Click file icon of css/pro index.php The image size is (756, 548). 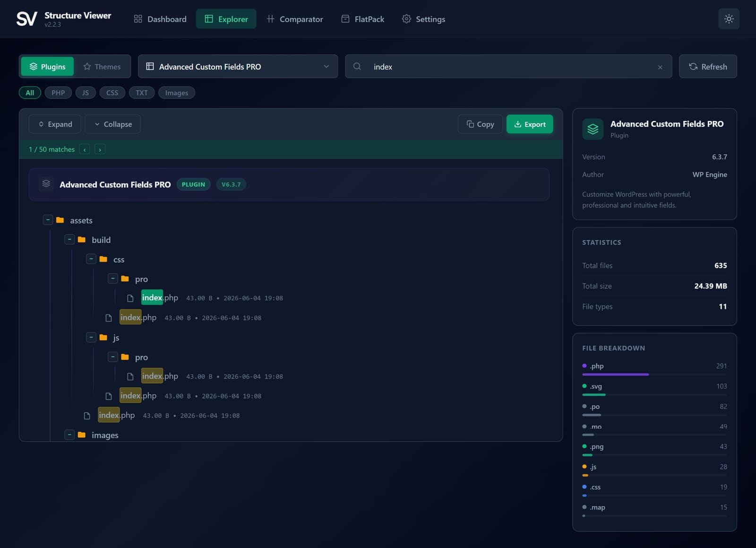(x=130, y=298)
